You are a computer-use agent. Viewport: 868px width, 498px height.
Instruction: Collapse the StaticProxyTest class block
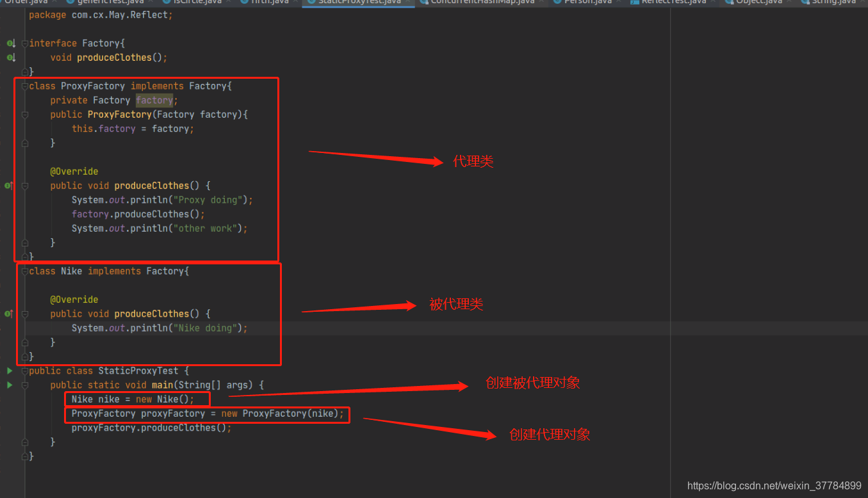tap(25, 371)
